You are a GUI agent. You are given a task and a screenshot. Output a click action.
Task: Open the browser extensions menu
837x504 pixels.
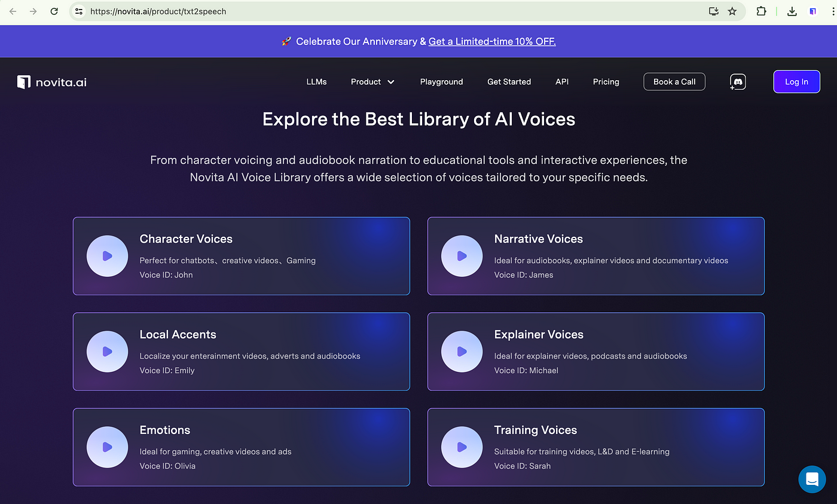[x=761, y=11]
